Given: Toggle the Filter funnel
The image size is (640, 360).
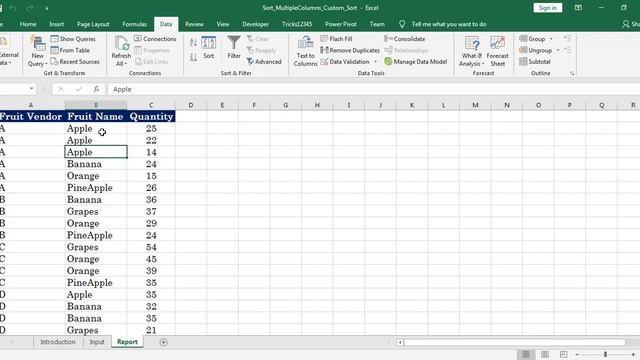Looking at the screenshot, I should (234, 47).
